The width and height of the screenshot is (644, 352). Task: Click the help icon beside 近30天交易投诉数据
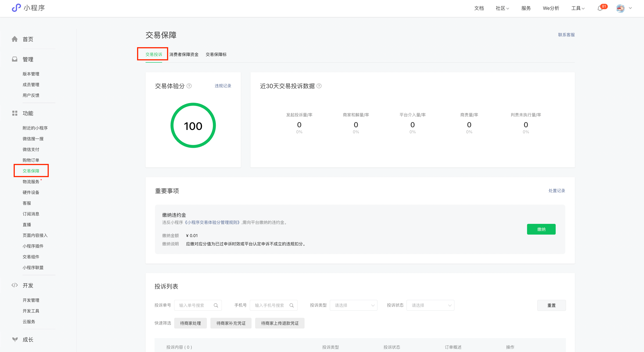319,86
